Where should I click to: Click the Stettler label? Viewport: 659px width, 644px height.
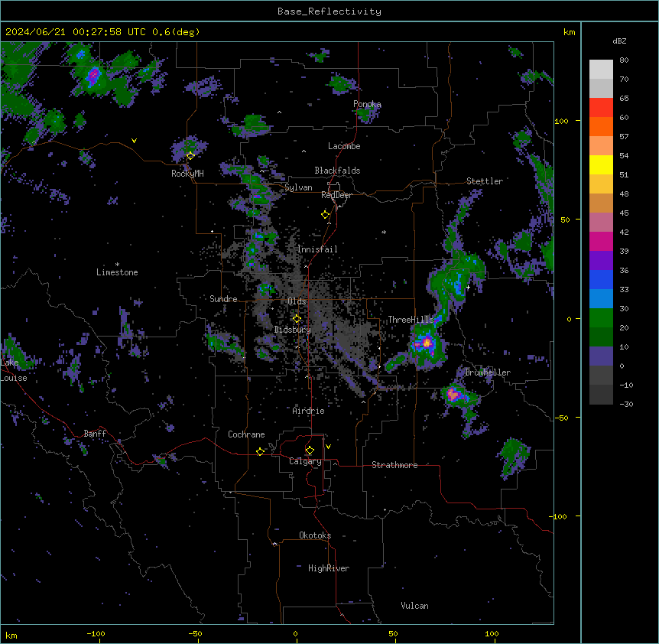(485, 181)
